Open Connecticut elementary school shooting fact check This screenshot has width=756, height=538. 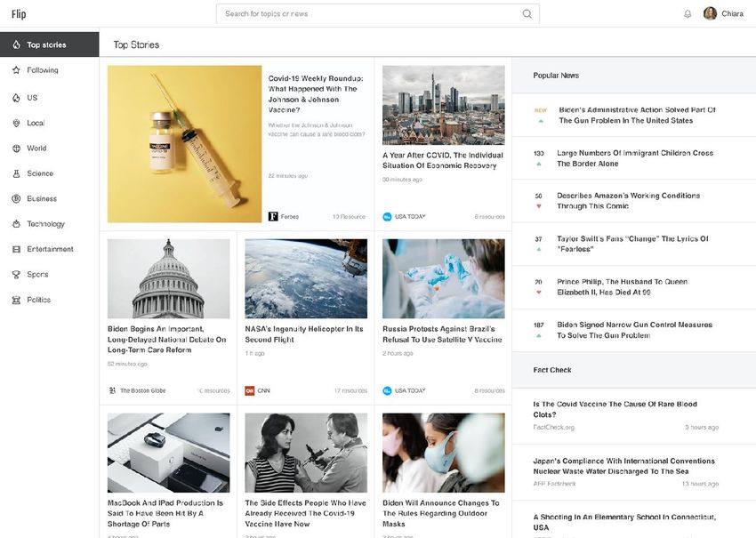[x=624, y=522]
